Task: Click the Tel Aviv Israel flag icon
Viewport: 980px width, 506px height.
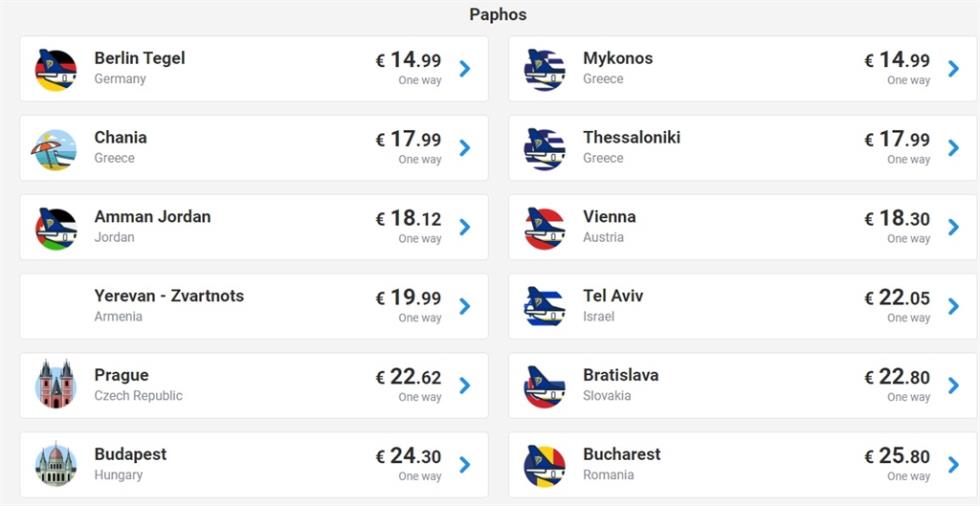Action: [544, 306]
